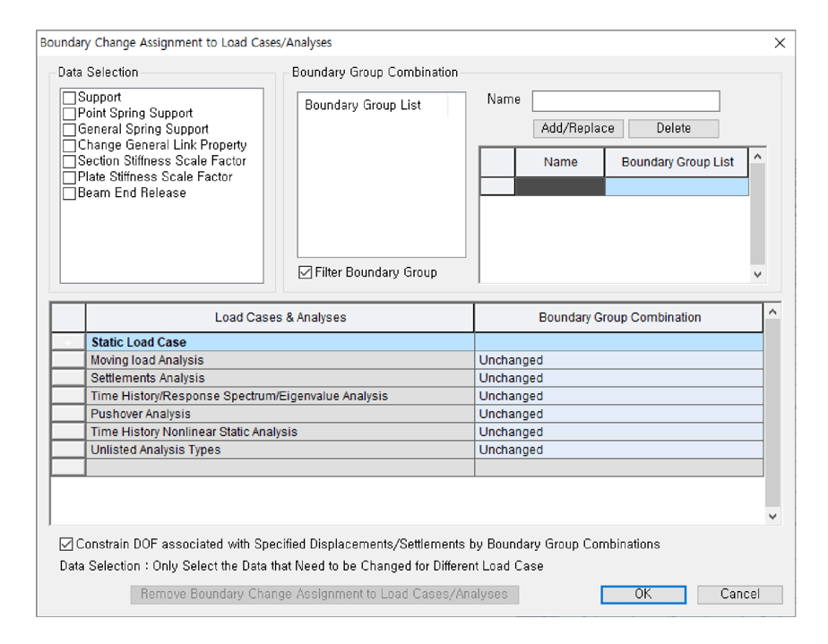Enable the Support checkbox
Image resolution: width=828 pixels, height=644 pixels.
pyautogui.click(x=69, y=98)
